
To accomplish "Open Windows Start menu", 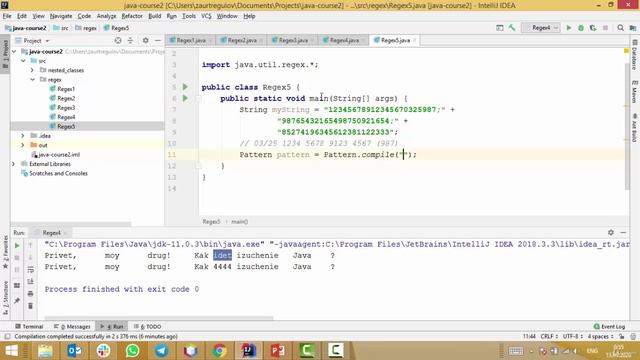I will [12, 351].
